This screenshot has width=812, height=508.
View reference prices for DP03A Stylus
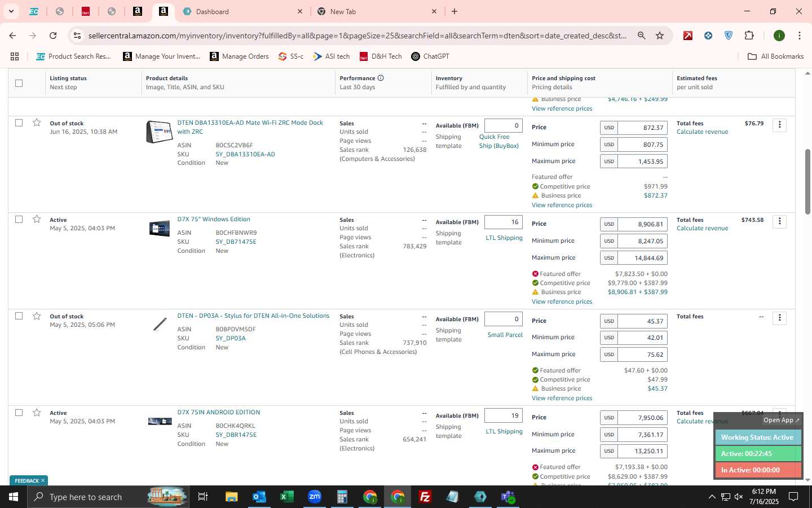[562, 398]
